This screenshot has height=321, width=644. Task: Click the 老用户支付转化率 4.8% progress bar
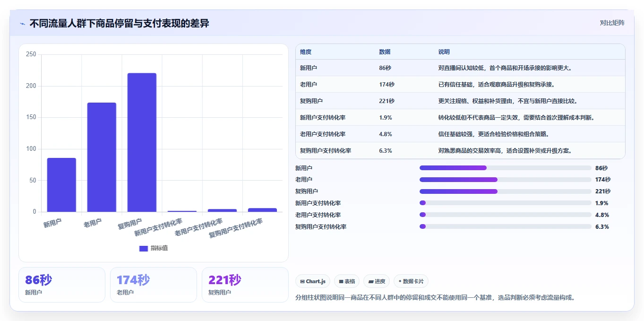pos(506,215)
